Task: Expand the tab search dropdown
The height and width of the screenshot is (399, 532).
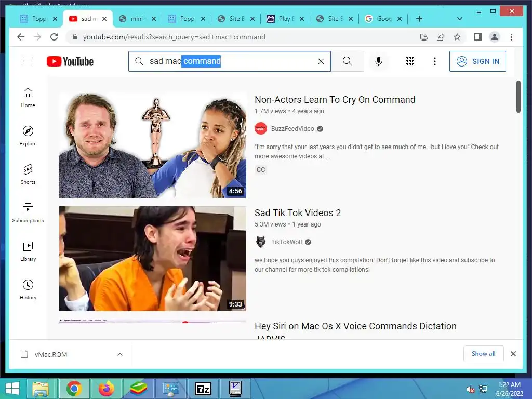Action: click(x=459, y=19)
